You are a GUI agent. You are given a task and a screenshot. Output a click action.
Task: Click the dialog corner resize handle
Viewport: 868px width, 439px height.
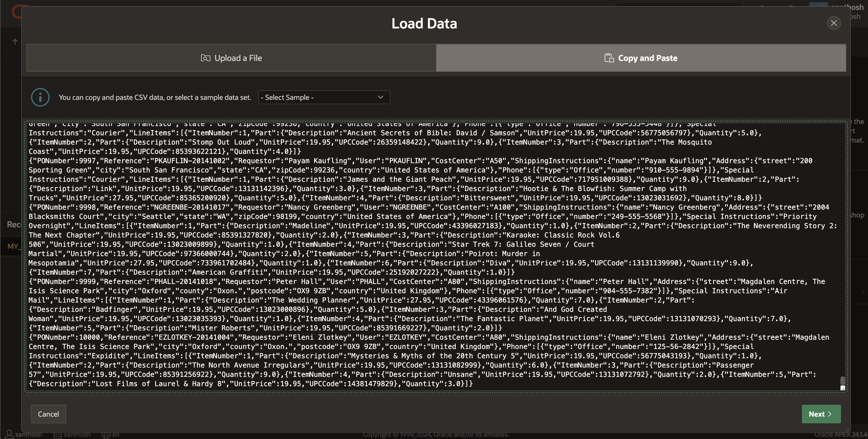point(848,429)
